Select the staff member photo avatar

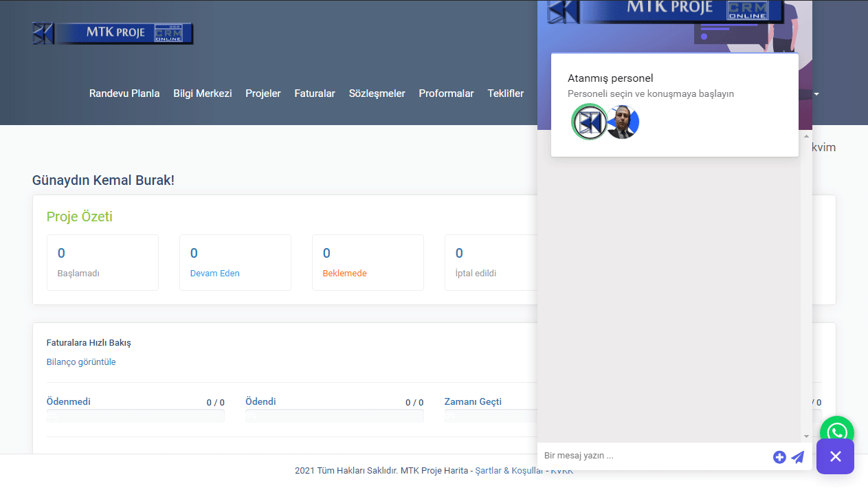[x=623, y=122]
